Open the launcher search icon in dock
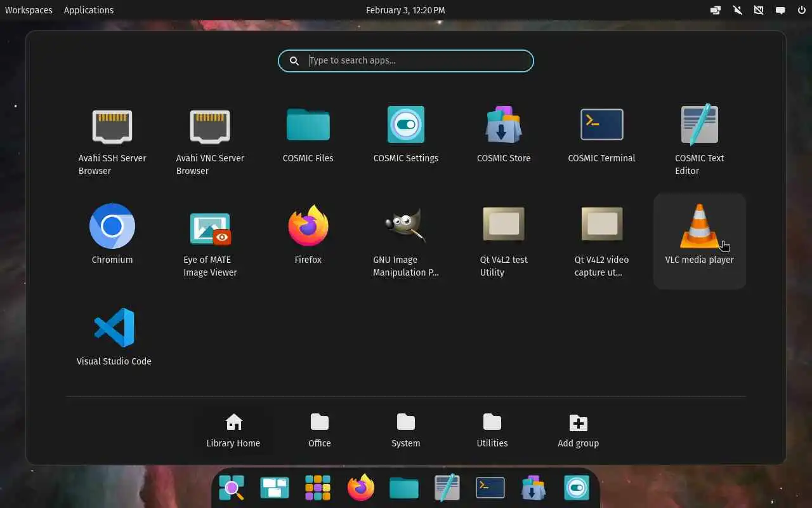The width and height of the screenshot is (812, 508). coord(232,488)
